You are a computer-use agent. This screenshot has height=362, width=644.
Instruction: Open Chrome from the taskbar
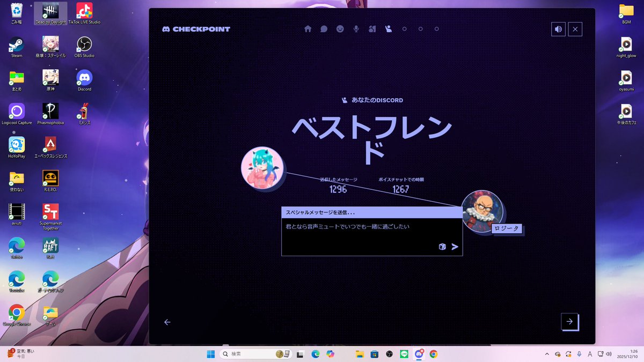pos(434,354)
